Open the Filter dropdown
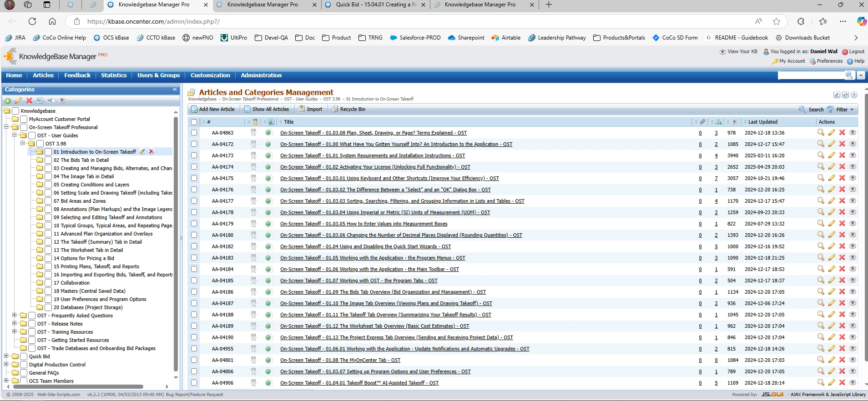Screen dimensions: 868x401 point(841,109)
